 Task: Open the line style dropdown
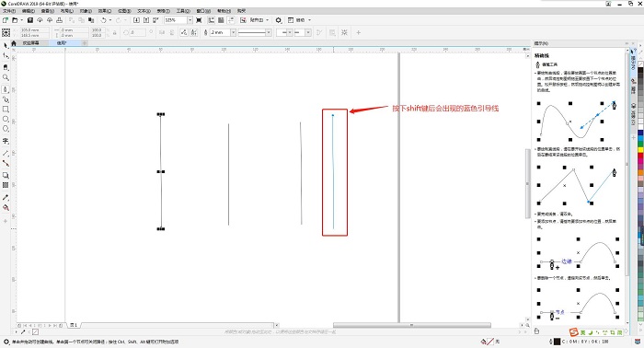[269, 32]
